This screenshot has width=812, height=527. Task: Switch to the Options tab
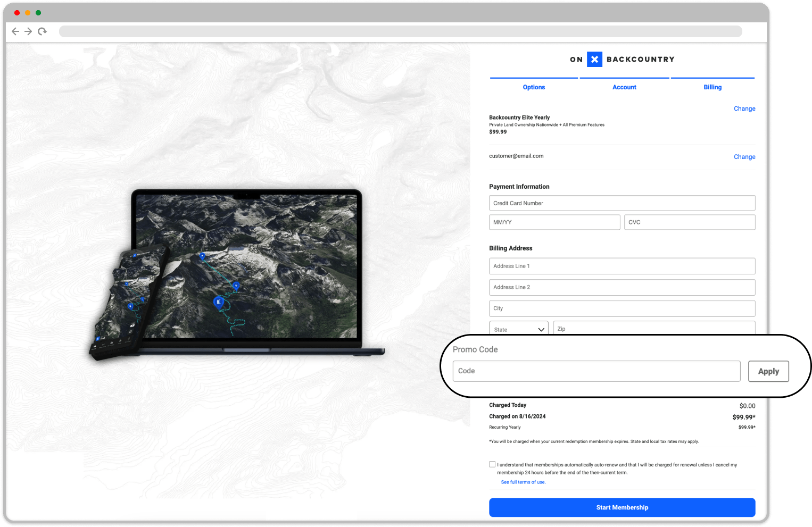(534, 87)
